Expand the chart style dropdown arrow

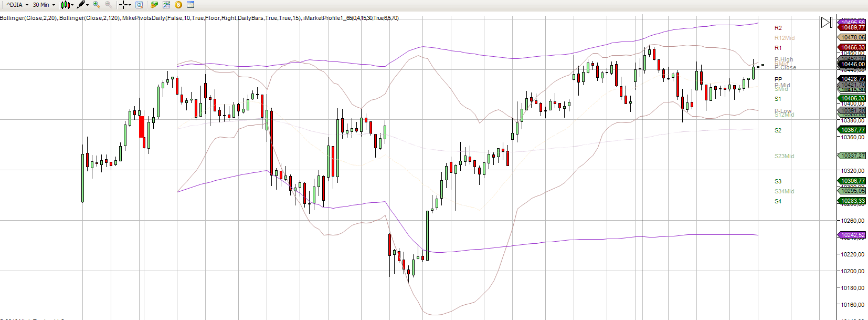pyautogui.click(x=72, y=5)
